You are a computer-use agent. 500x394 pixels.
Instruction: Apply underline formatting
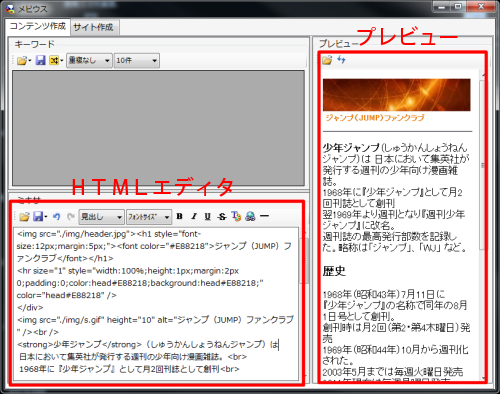pyautogui.click(x=207, y=216)
